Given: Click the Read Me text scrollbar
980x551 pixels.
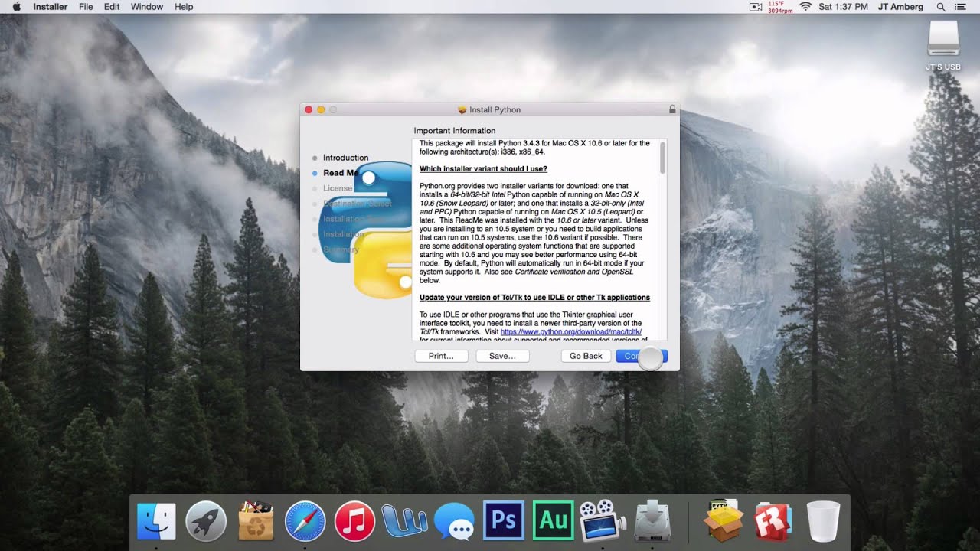Looking at the screenshot, I should (662, 157).
